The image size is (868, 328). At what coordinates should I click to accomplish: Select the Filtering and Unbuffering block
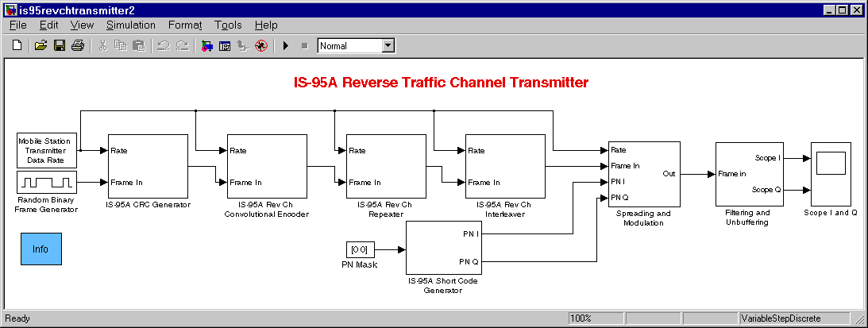pos(751,174)
